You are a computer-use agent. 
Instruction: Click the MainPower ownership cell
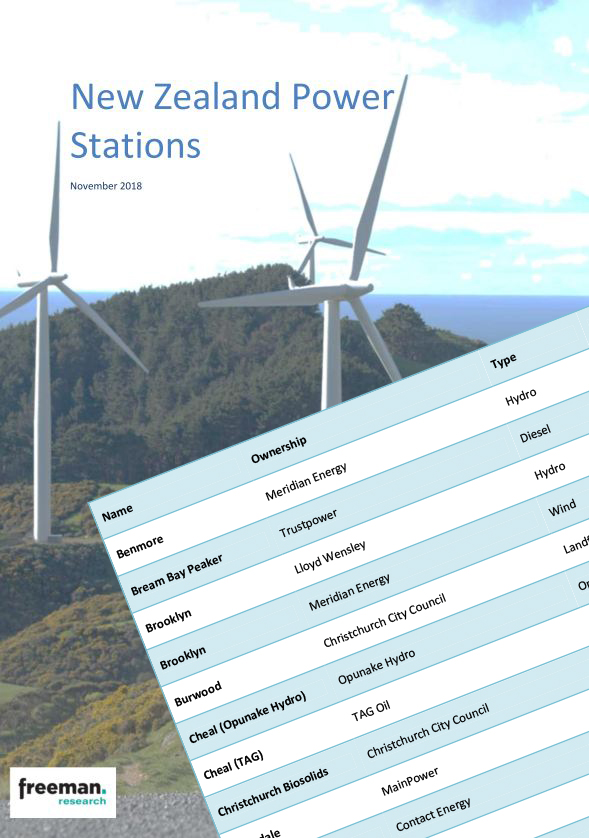410,781
